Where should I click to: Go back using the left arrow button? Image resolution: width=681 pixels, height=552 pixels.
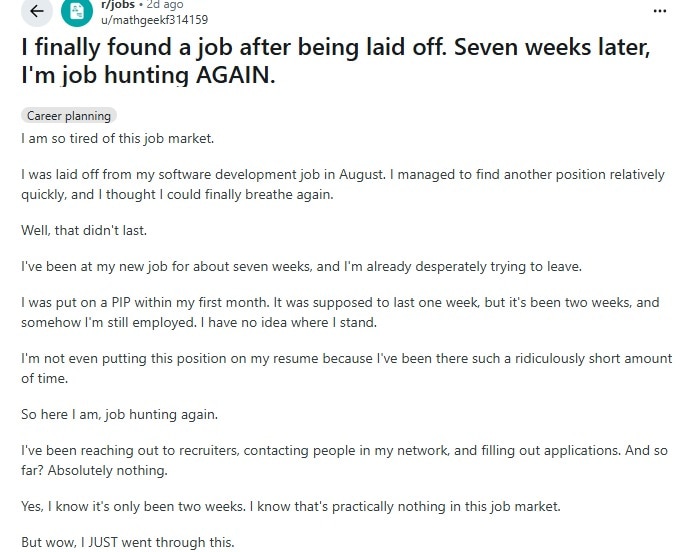37,11
